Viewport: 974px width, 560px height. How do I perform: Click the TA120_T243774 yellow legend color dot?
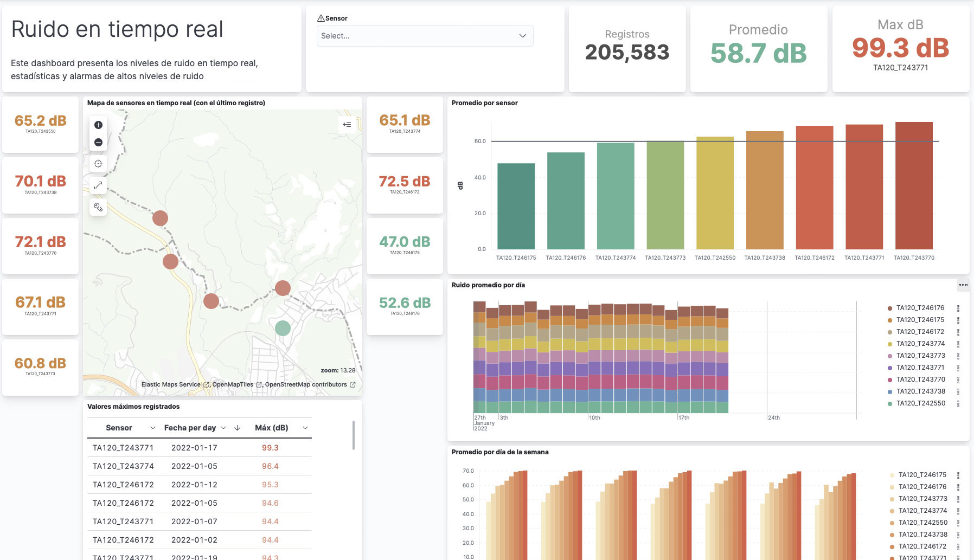pos(890,344)
